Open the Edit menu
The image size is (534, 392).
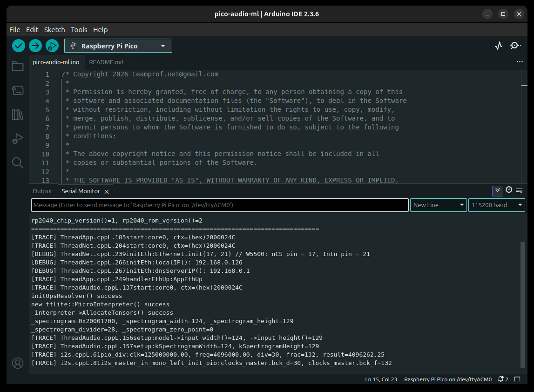pyautogui.click(x=32, y=30)
